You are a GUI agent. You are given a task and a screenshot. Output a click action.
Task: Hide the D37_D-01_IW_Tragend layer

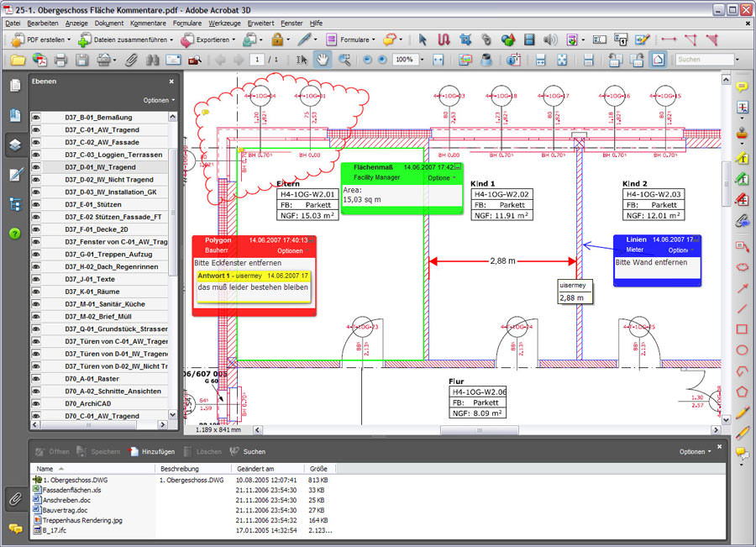click(x=36, y=167)
